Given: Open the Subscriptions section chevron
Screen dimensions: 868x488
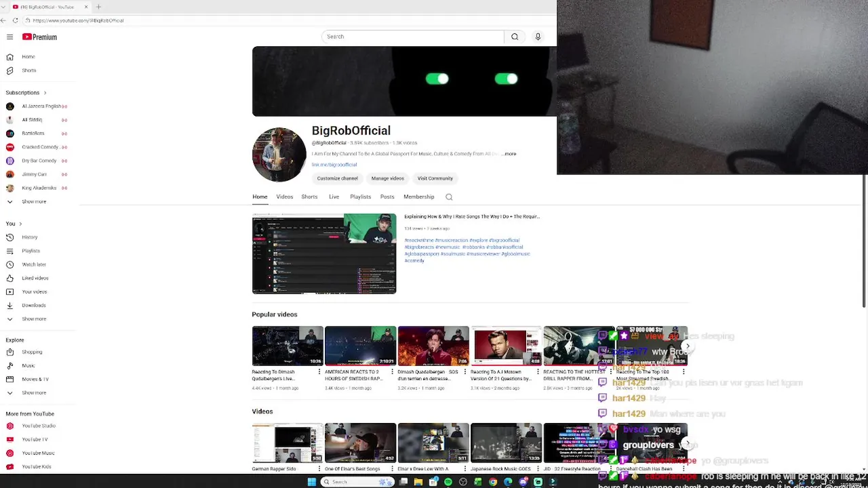Looking at the screenshot, I should 45,92.
